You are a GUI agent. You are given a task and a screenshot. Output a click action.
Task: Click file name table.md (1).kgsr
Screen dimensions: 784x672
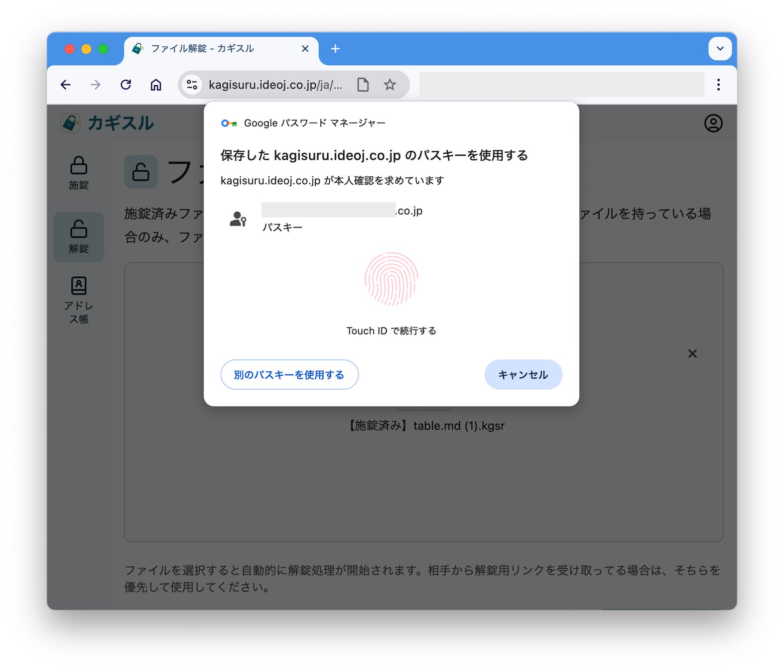coord(426,426)
